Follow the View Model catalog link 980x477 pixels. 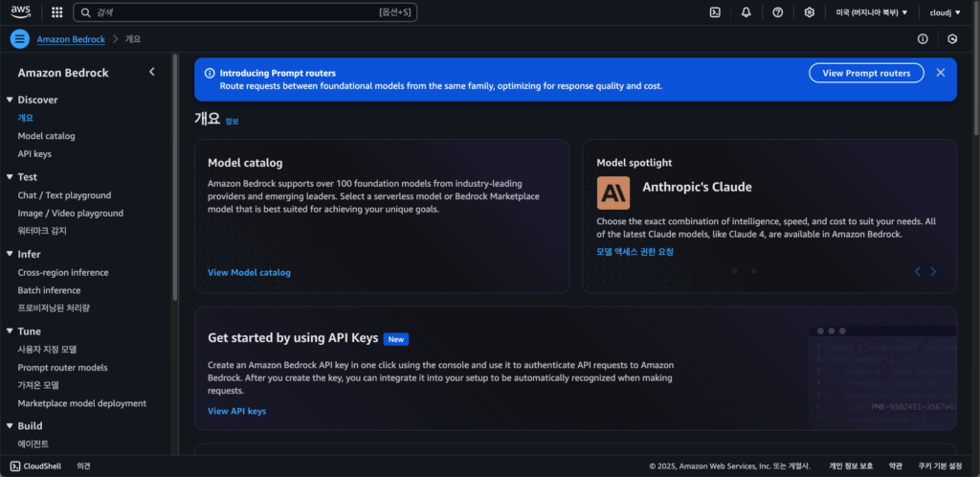pos(249,273)
